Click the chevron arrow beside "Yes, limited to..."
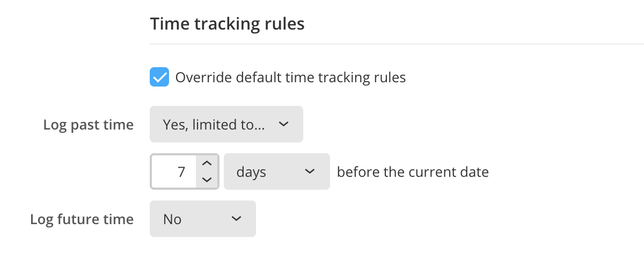Viewport: 644px width, 258px height. click(284, 125)
